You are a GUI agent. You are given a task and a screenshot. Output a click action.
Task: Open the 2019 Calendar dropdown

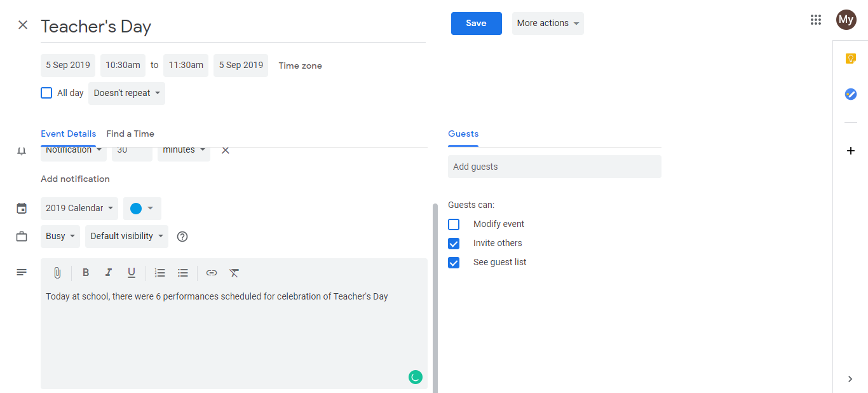click(x=79, y=209)
